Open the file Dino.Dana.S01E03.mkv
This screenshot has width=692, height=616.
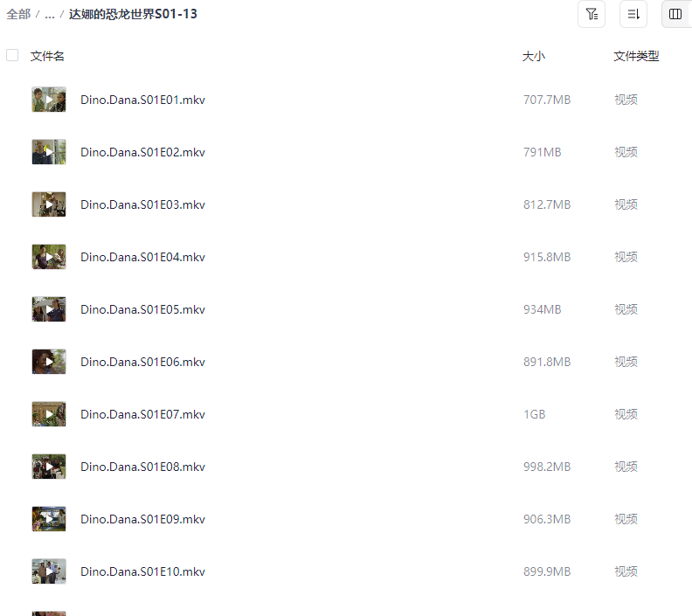point(142,204)
